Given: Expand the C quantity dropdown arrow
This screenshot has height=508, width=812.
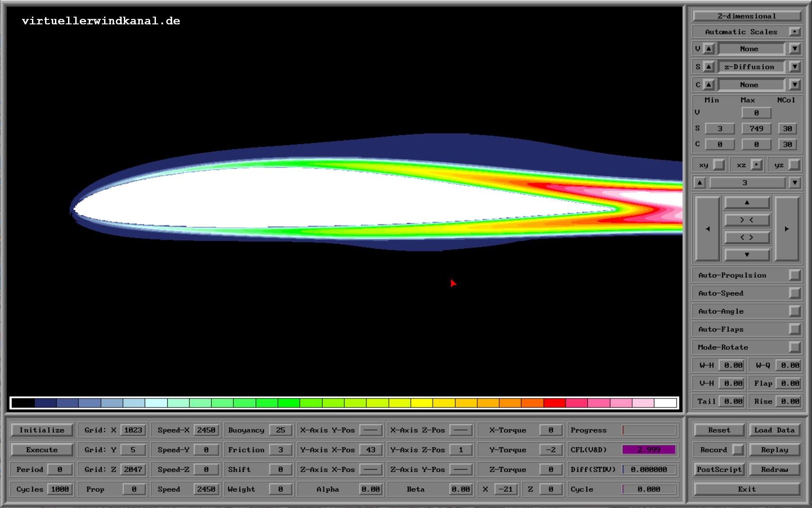Looking at the screenshot, I should [795, 85].
